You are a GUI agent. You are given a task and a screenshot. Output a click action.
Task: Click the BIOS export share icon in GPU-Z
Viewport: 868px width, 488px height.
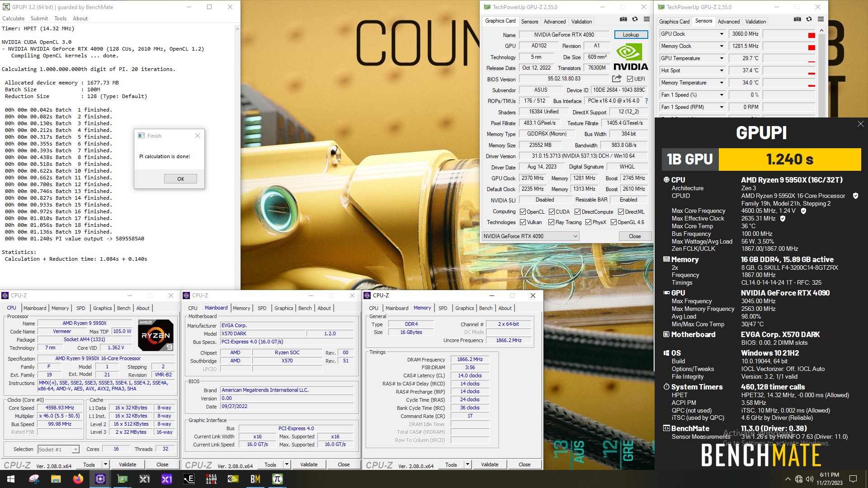click(x=617, y=79)
